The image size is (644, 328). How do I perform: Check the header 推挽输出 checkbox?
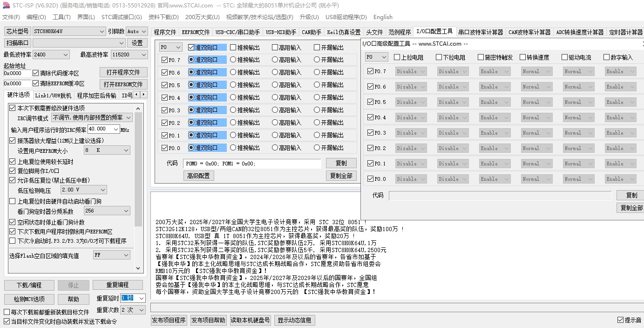pos(245,48)
